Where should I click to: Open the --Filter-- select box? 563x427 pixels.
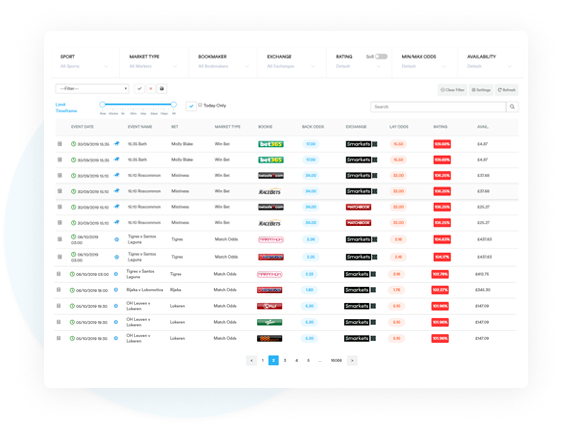[92, 89]
